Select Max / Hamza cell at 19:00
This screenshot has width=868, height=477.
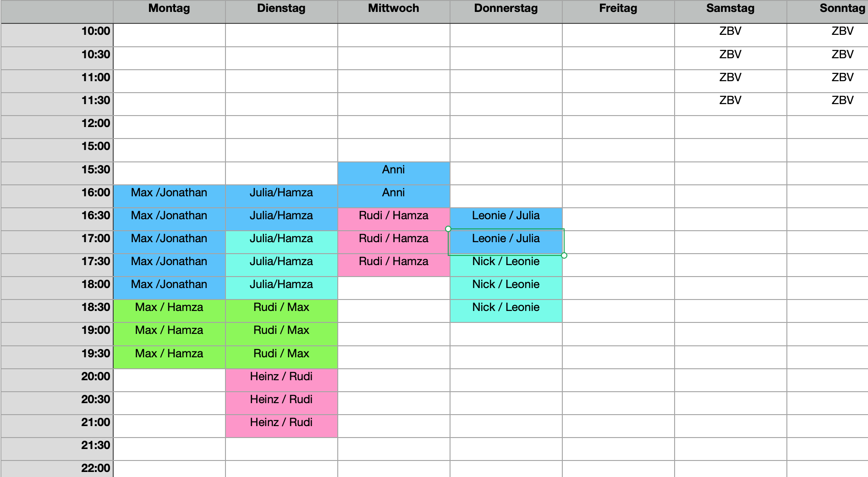click(169, 334)
